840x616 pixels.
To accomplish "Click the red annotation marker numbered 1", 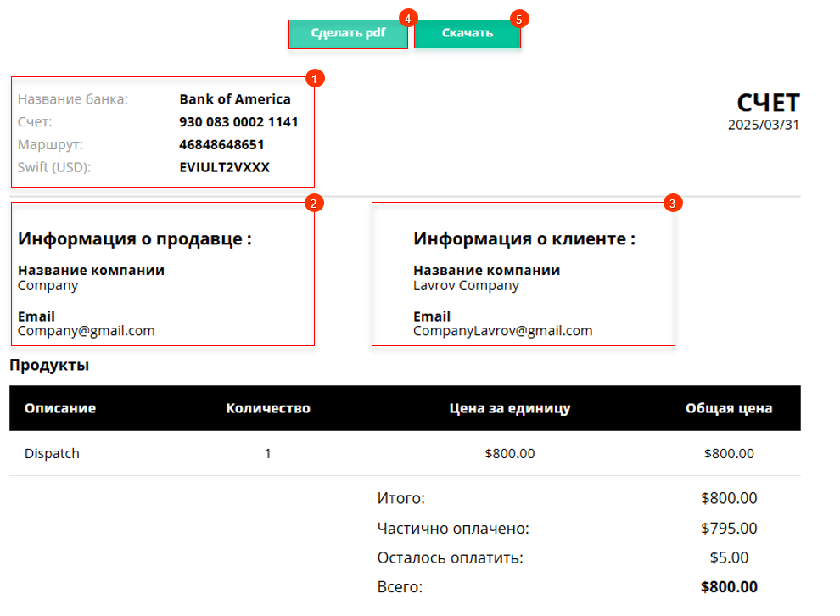I will click(x=315, y=79).
